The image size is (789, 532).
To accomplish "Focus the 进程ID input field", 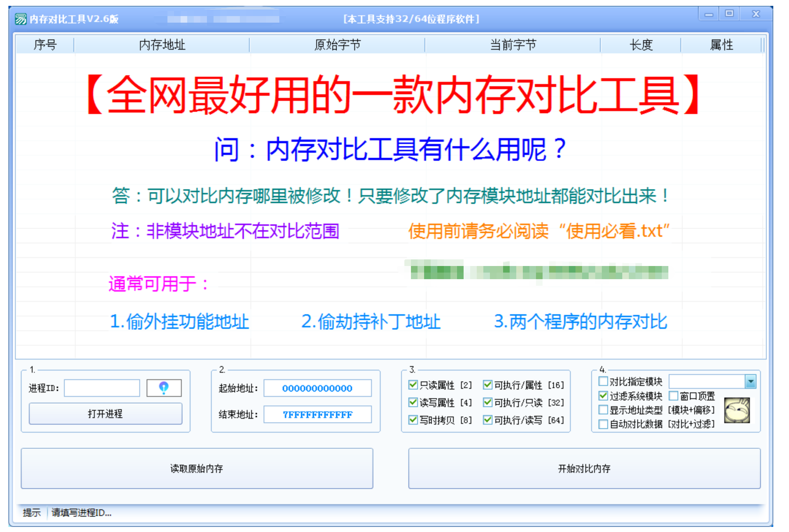I will [102, 388].
